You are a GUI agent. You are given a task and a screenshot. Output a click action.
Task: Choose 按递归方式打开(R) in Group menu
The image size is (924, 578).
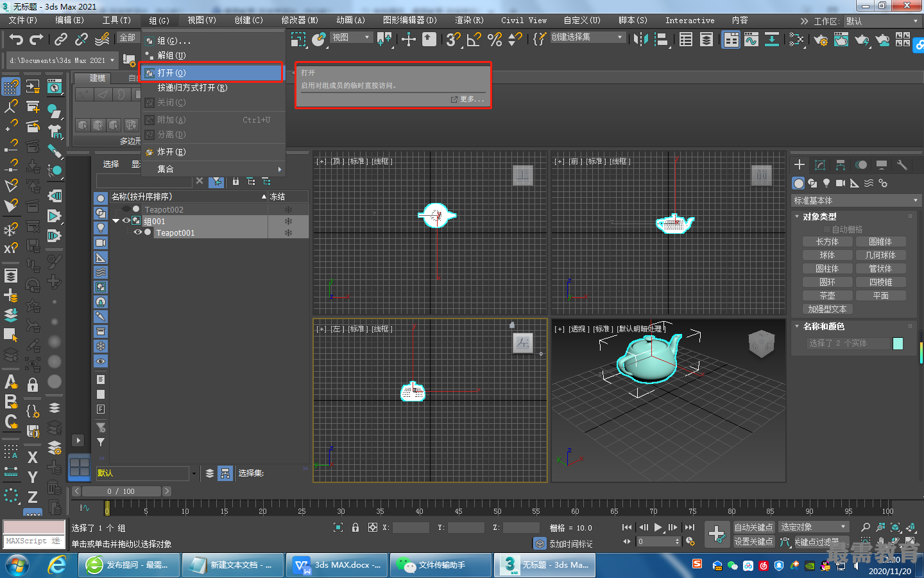212,88
